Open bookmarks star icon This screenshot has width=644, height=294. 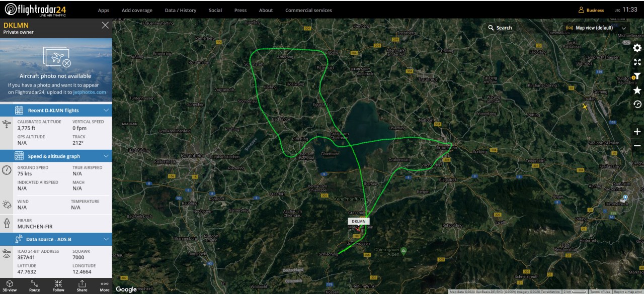point(637,90)
